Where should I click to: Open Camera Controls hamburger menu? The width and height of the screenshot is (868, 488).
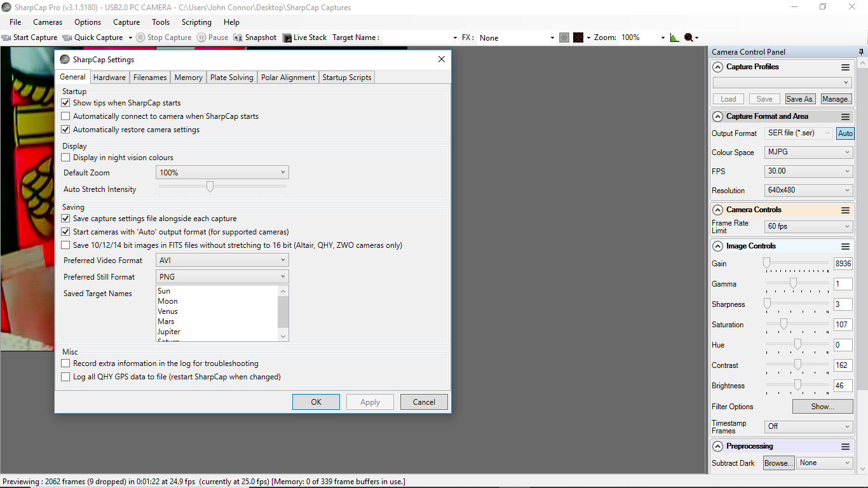coord(845,210)
